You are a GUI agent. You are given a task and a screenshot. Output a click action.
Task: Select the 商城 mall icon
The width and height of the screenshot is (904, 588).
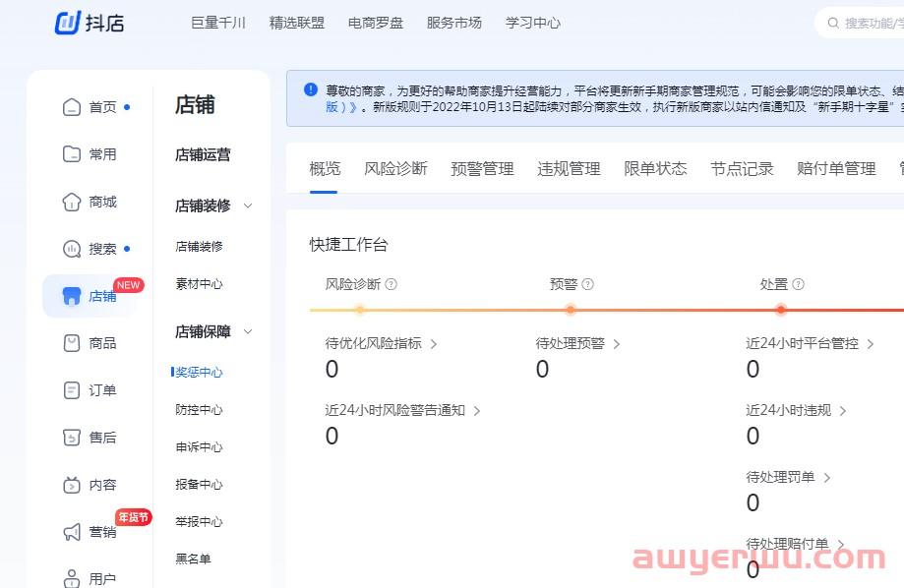(72, 202)
